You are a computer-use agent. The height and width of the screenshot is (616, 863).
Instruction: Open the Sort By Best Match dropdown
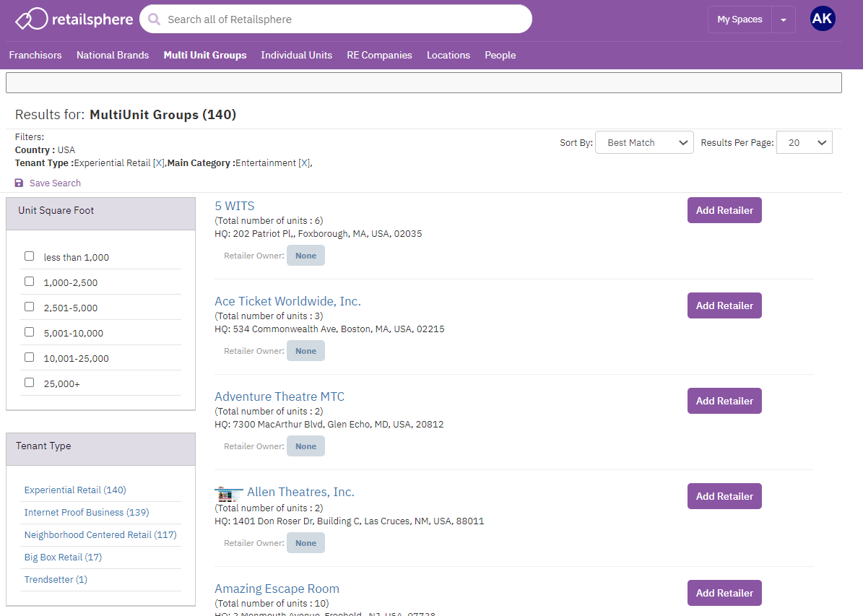tap(644, 142)
